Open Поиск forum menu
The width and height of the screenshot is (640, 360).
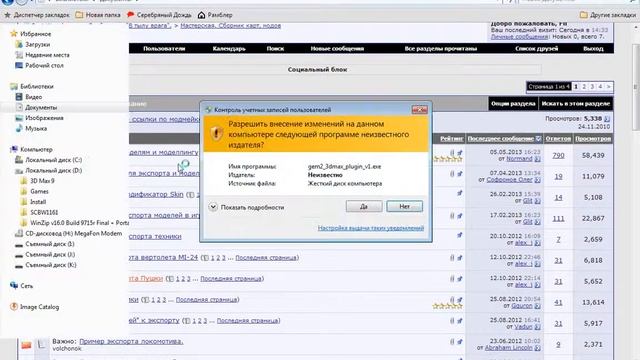click(x=275, y=49)
